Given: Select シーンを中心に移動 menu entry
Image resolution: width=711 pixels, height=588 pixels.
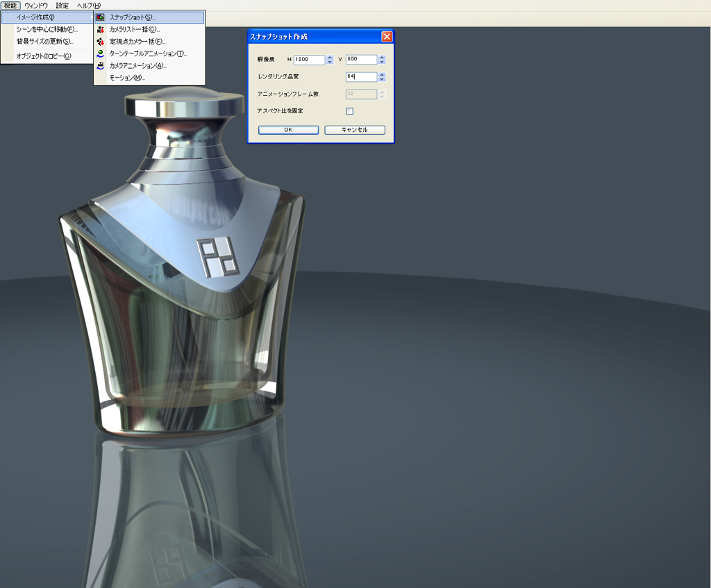Looking at the screenshot, I should [47, 30].
